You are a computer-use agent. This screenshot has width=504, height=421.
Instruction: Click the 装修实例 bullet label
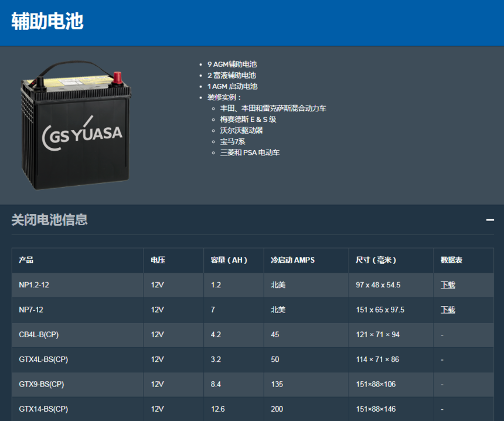(224, 97)
